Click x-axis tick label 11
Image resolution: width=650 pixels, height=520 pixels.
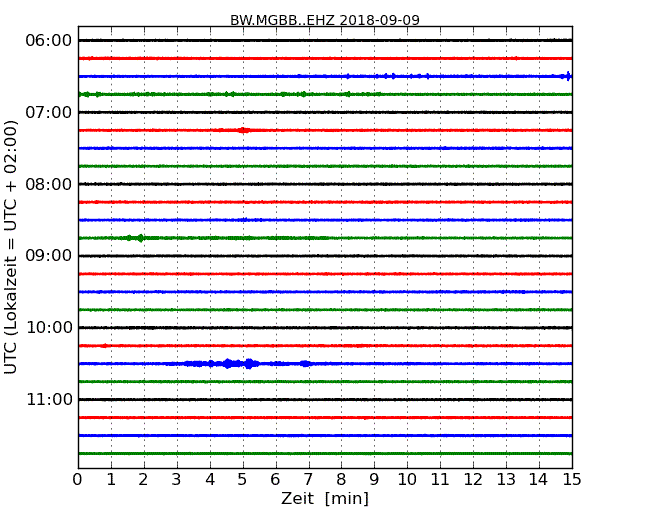[x=440, y=479]
